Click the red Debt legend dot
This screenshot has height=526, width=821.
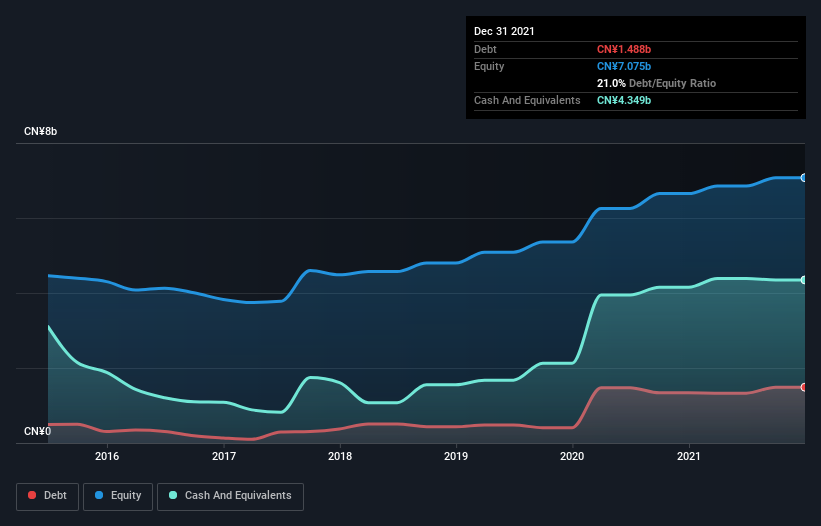[32, 495]
